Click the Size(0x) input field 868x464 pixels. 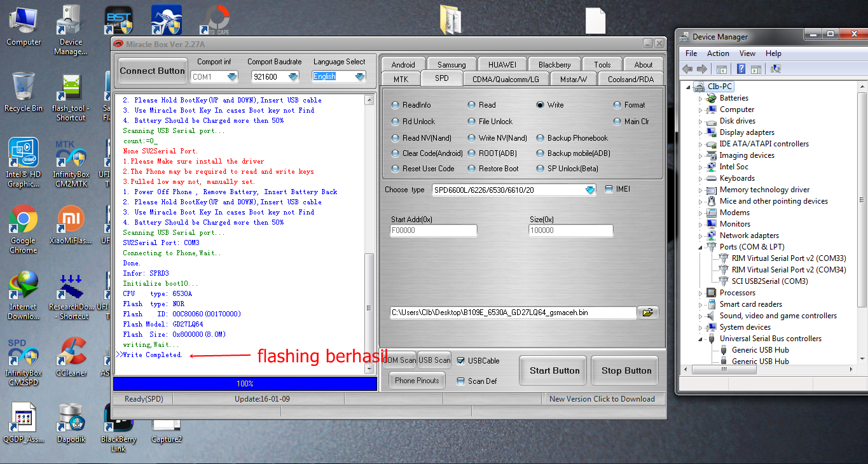pyautogui.click(x=570, y=230)
